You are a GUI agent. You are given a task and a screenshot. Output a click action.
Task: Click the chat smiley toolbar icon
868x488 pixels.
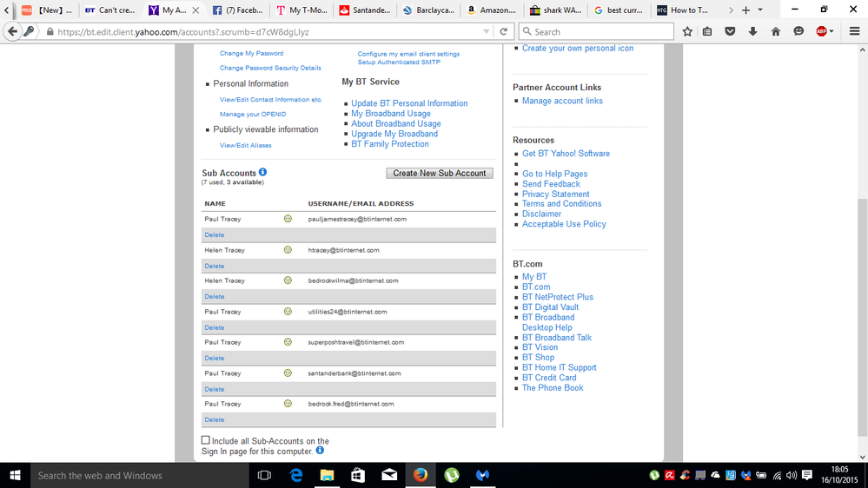(x=798, y=31)
